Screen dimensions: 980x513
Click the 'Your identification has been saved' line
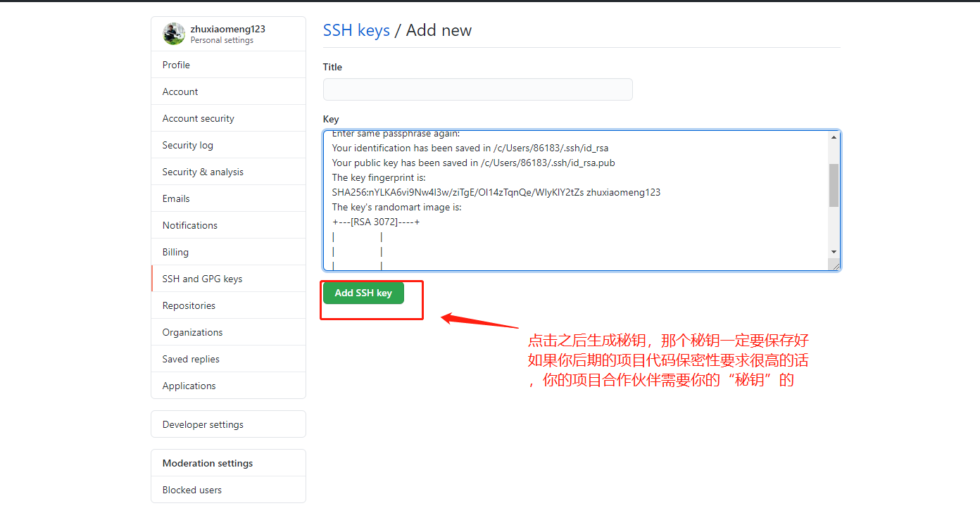click(470, 148)
